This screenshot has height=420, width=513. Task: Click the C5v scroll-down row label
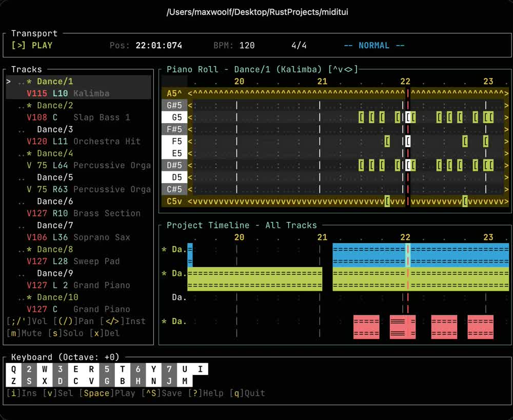point(174,201)
